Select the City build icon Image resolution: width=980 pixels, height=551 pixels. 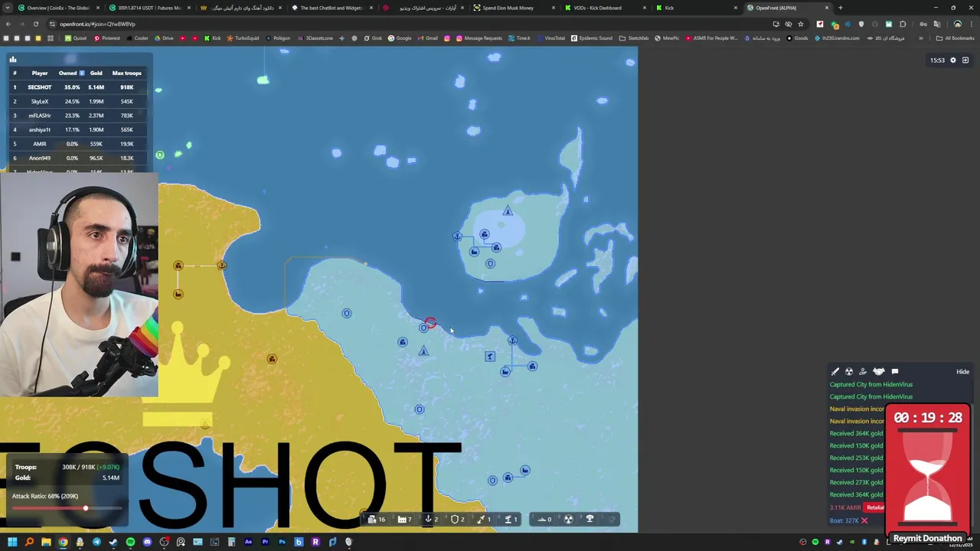click(x=372, y=520)
